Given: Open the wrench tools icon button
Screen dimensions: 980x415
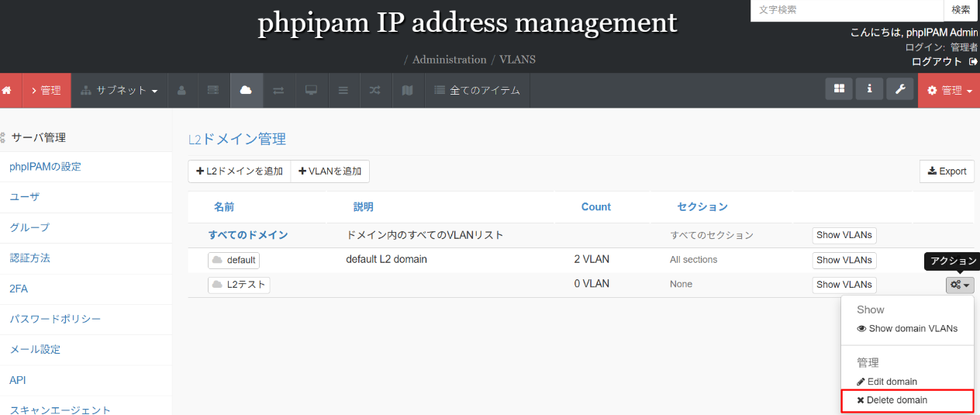Looking at the screenshot, I should [x=900, y=89].
